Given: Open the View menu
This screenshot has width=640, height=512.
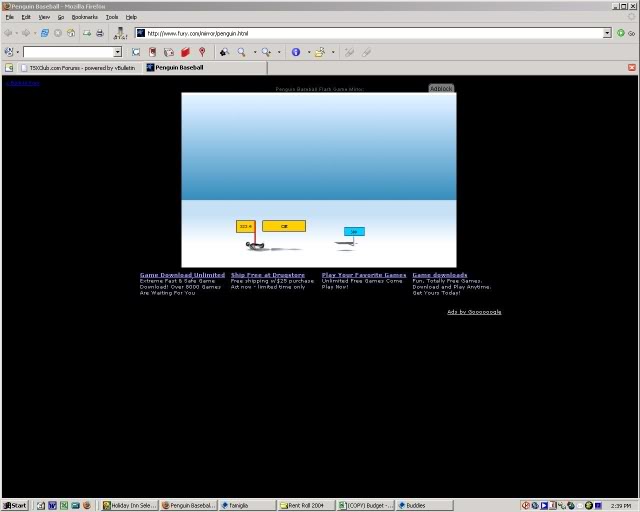Looking at the screenshot, I should click(44, 17).
